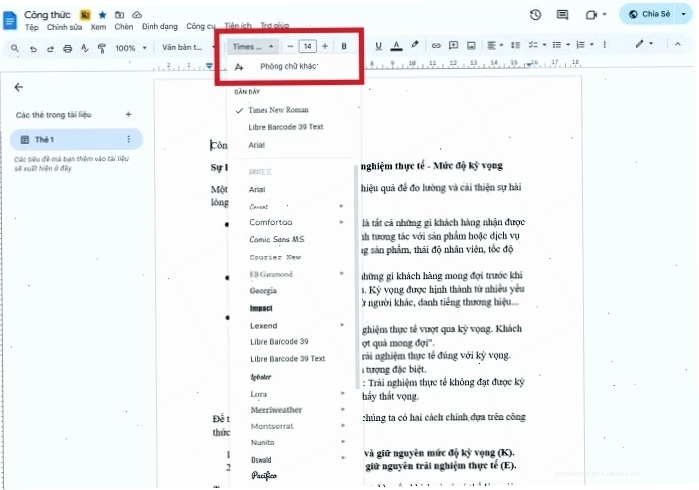Screen dimensions: 699x490
Task: Open the editing mode pencil menu
Action: tap(644, 44)
